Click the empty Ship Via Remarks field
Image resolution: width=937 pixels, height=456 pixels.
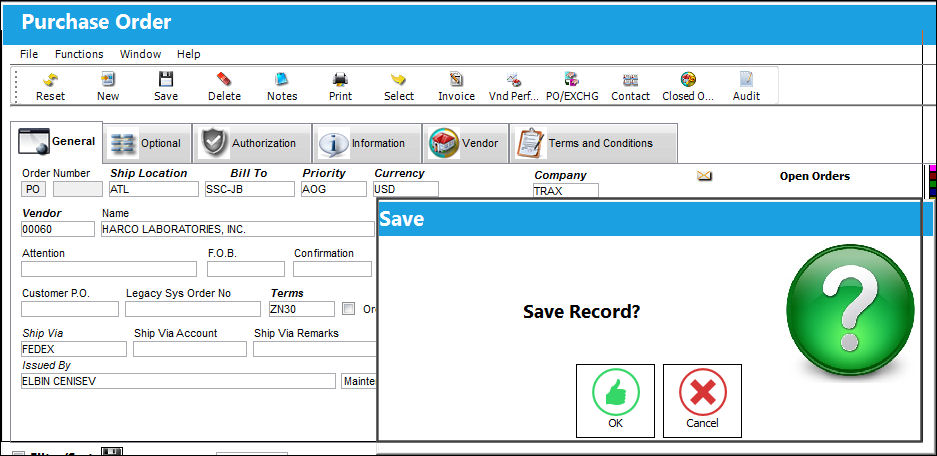pos(315,349)
